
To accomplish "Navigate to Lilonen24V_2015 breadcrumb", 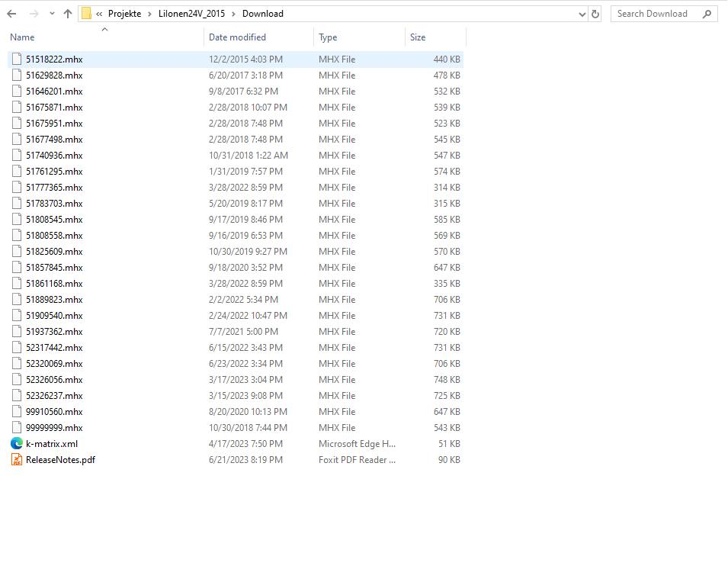I will (x=191, y=14).
